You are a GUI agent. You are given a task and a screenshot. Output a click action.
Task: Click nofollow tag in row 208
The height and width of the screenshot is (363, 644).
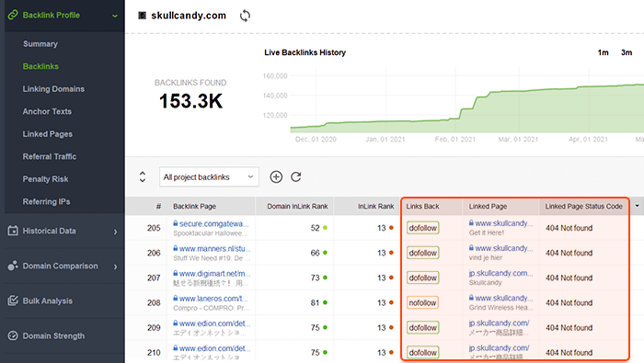[422, 302]
